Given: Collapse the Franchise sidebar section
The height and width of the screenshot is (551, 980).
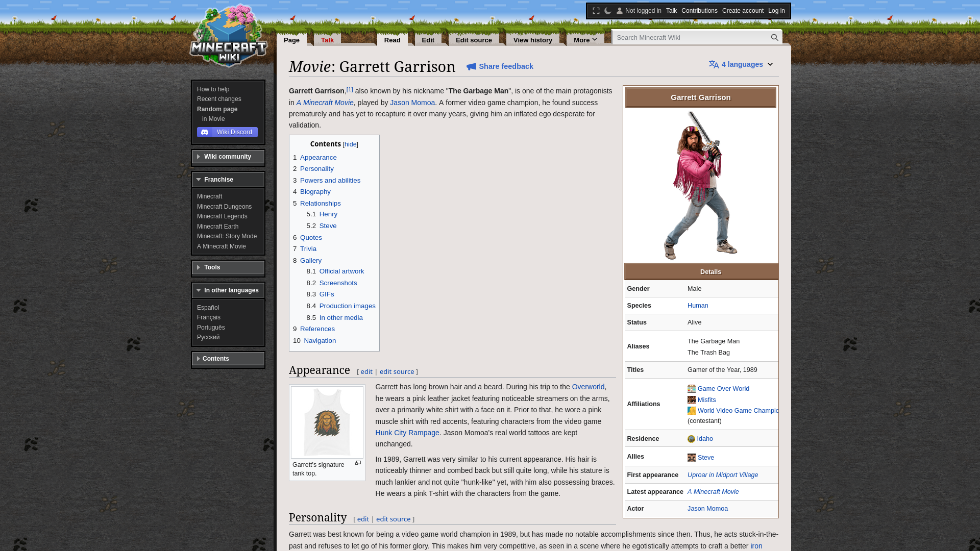Looking at the screenshot, I should point(228,180).
